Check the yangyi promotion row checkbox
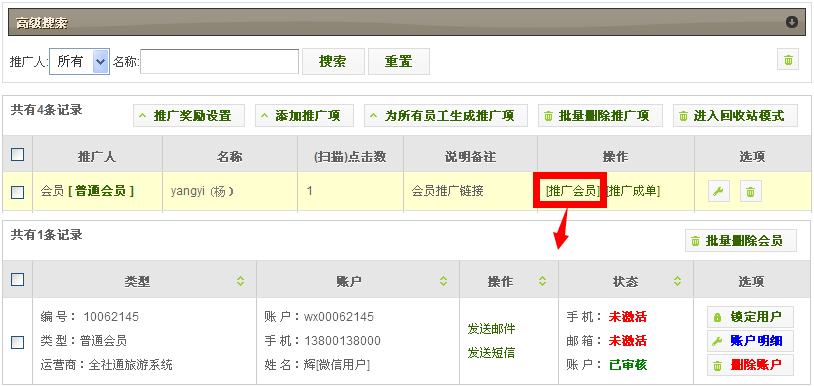The width and height of the screenshot is (814, 386). [18, 192]
